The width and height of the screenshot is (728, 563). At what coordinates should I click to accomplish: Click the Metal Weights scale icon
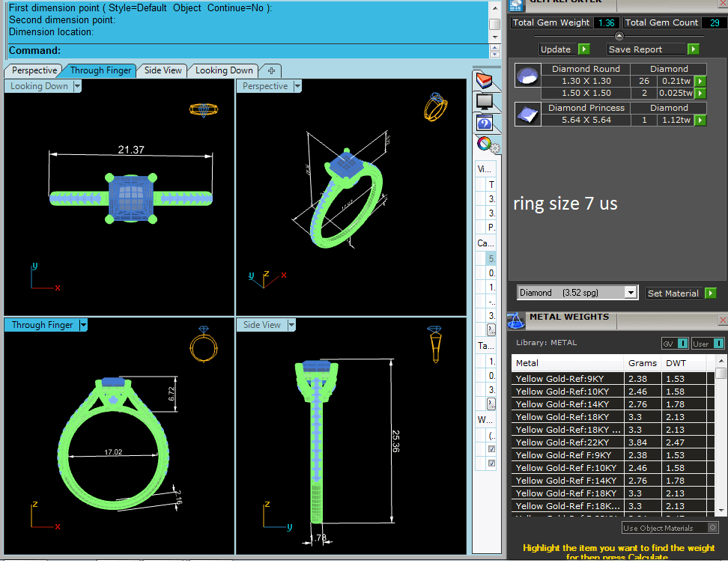(515, 321)
